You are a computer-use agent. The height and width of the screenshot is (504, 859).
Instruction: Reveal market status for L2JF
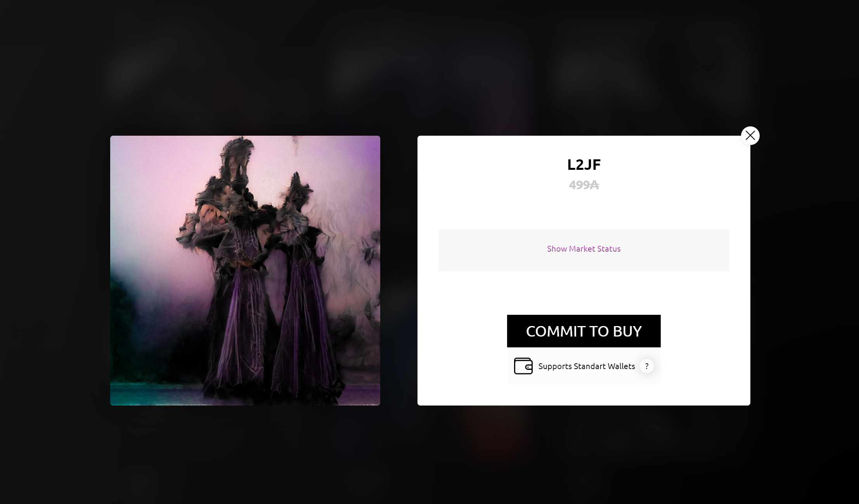[584, 249]
